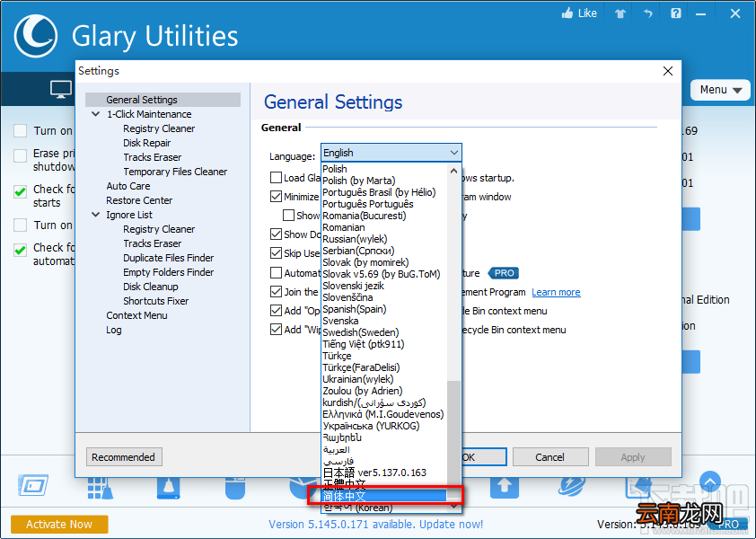Open the Learn more link

pyautogui.click(x=556, y=292)
